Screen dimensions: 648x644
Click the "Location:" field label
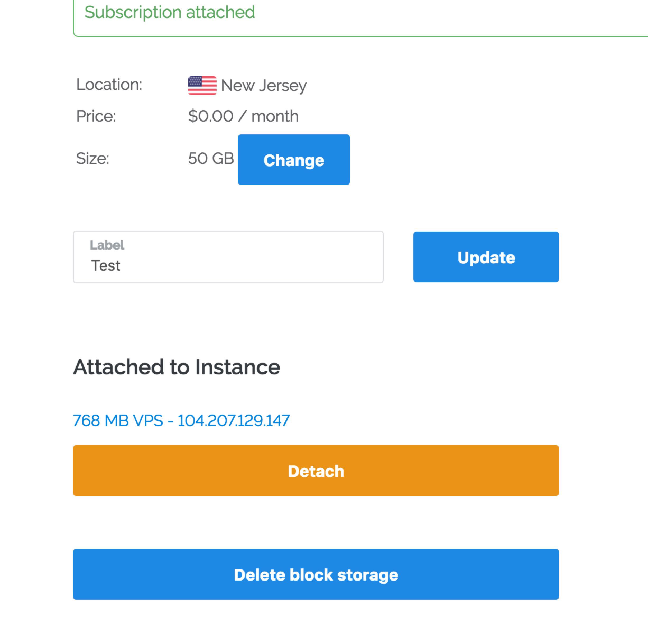[109, 85]
